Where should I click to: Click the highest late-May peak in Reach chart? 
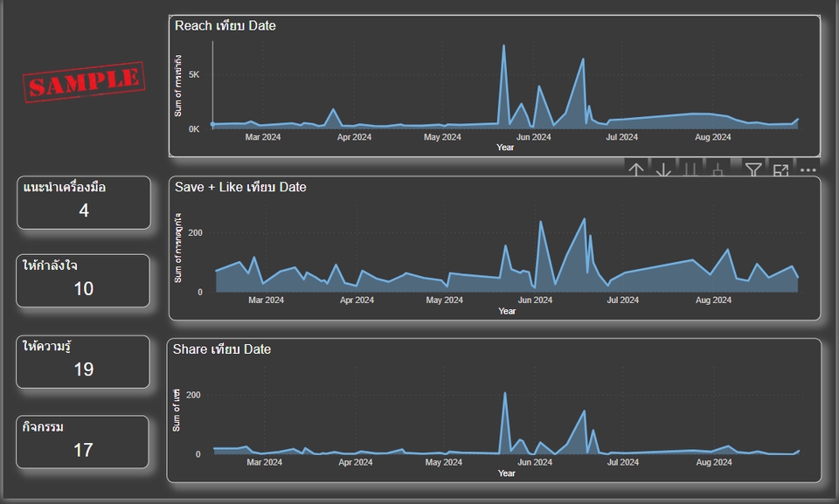click(x=503, y=46)
